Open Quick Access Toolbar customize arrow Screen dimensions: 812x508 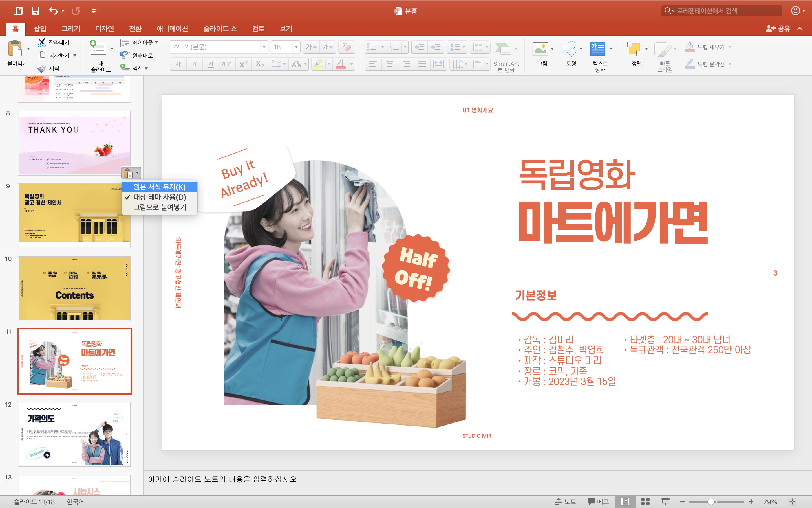94,11
